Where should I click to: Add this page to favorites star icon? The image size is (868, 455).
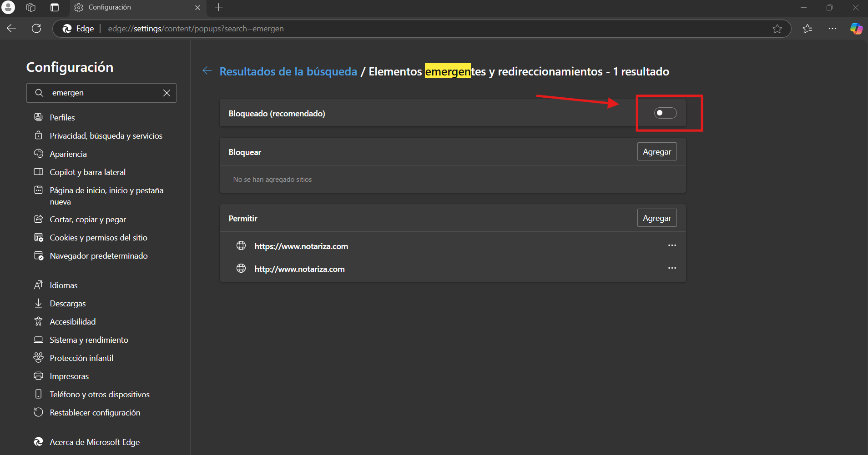[777, 29]
